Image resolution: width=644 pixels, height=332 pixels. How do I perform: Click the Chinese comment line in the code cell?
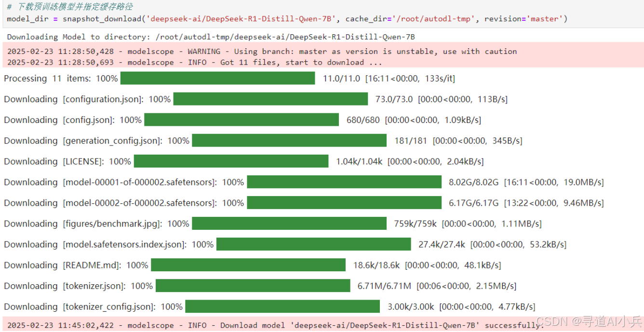tap(70, 7)
